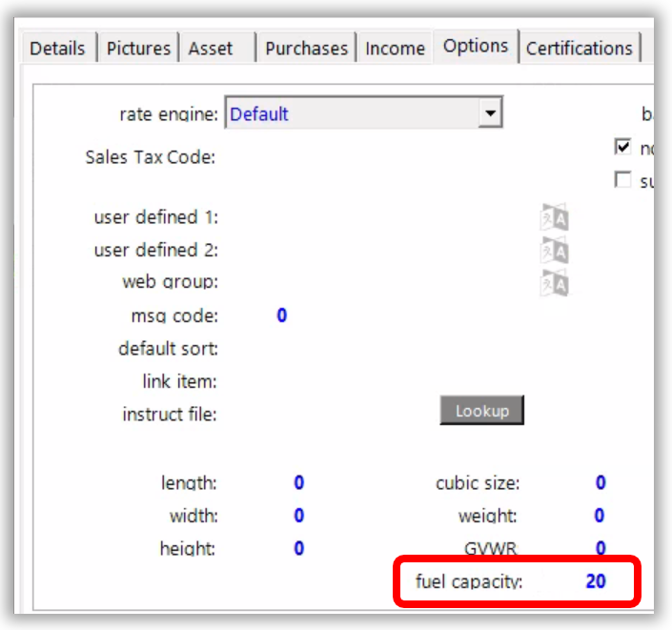Click translate icon beside user defined 1

554,217
